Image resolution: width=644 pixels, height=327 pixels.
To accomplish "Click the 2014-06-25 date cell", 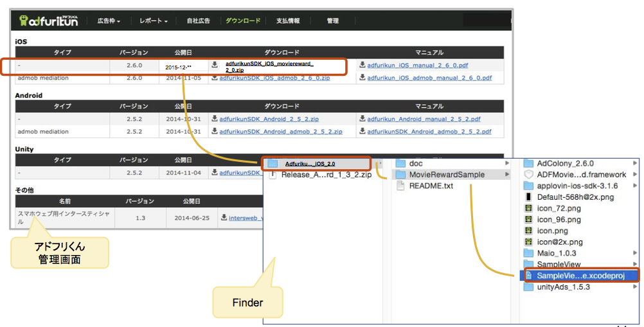I will click(x=192, y=218).
